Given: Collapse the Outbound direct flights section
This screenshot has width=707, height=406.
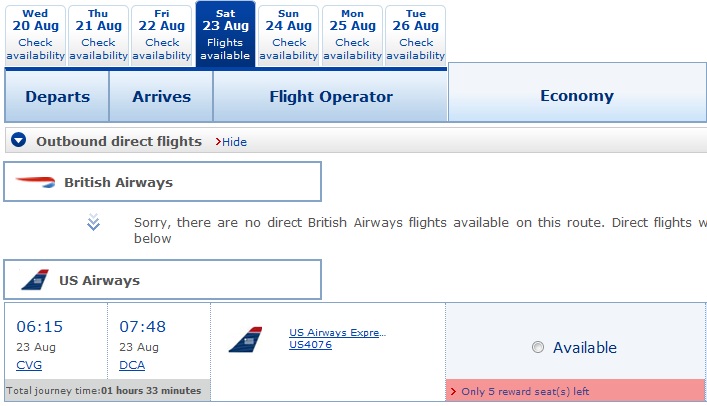Looking at the screenshot, I should (19, 141).
